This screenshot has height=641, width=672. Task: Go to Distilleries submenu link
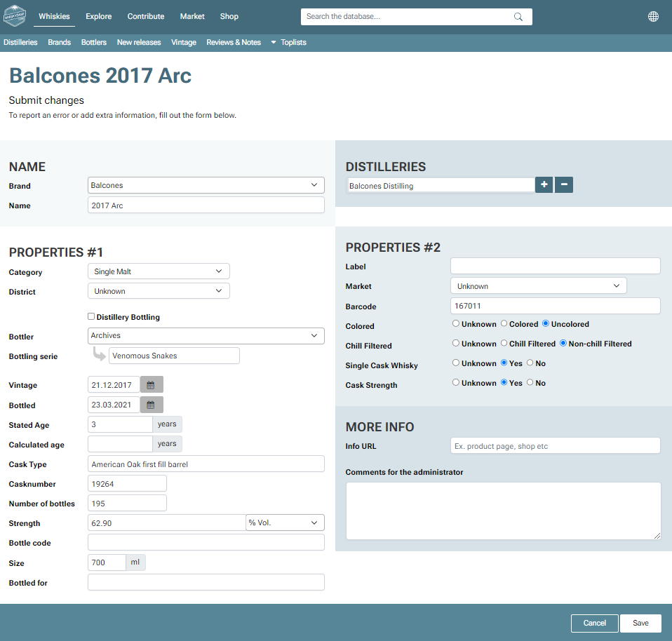(x=20, y=42)
